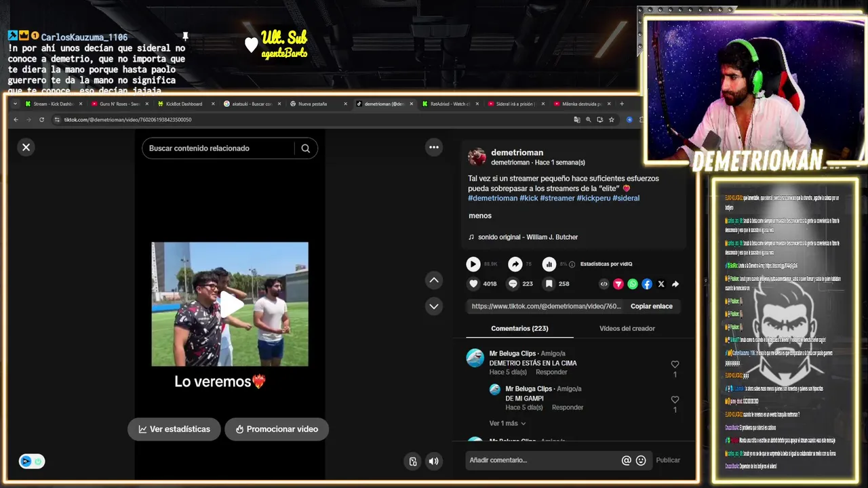This screenshot has height=488, width=868.
Task: Click the vidIQ bar chart icon
Action: coord(549,264)
